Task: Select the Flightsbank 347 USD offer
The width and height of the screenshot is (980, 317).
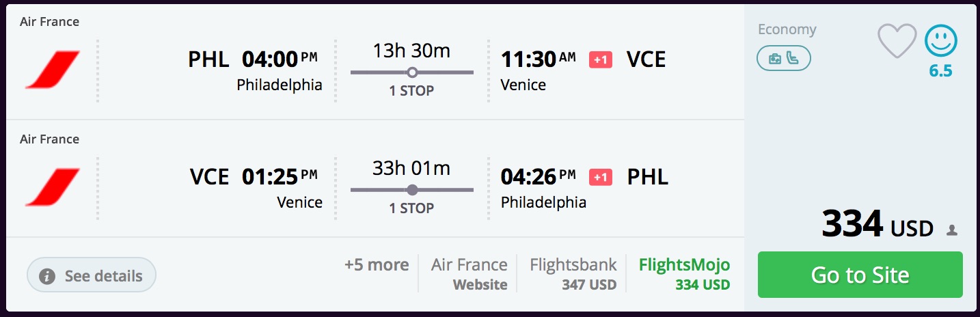Action: [x=573, y=273]
